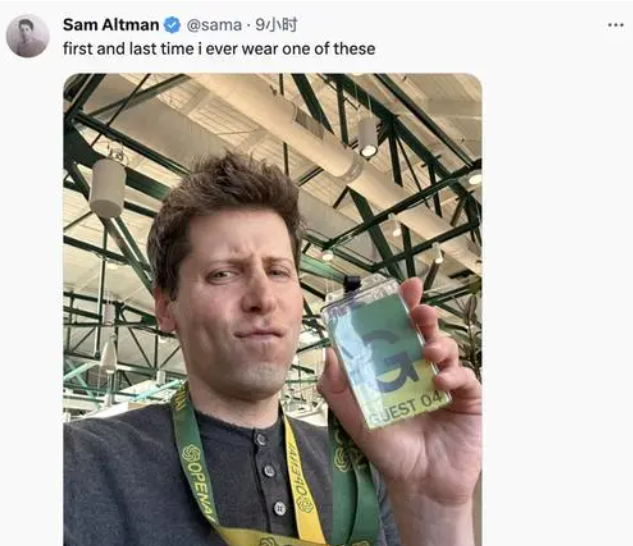The width and height of the screenshot is (633, 546).
Task: Click the bottom button on the gray shirt
Action: (x=279, y=508)
